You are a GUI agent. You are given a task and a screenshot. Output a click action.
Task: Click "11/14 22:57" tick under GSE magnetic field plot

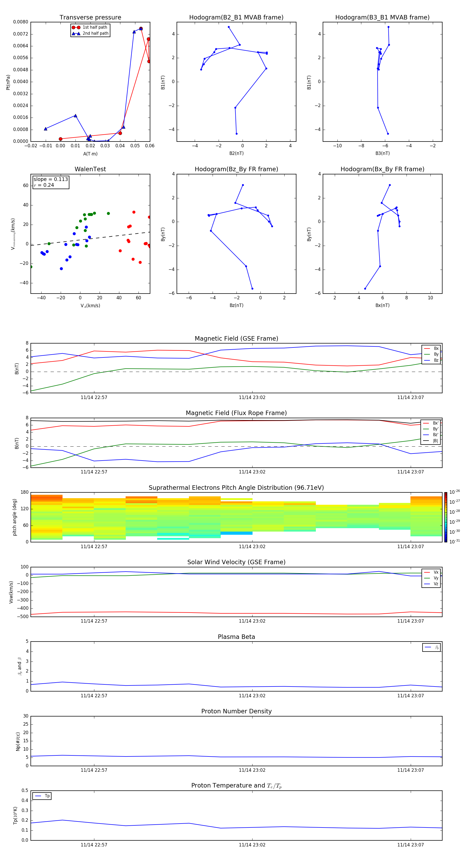[x=94, y=398]
